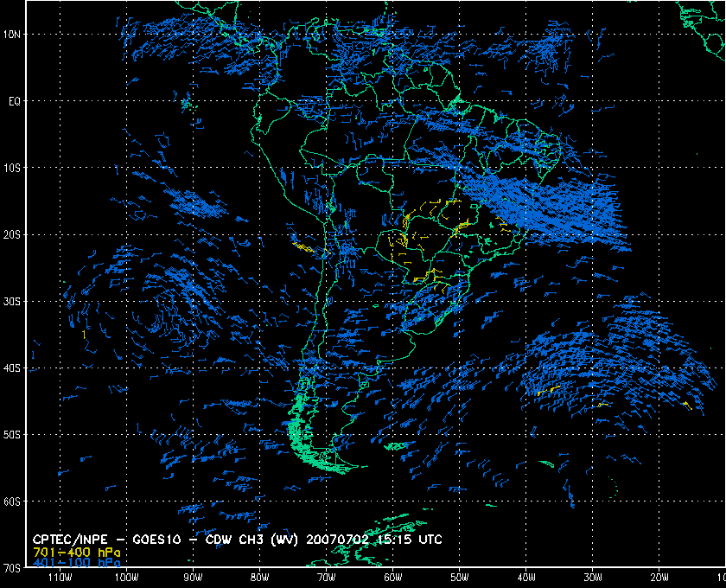Click the 30W longitude label
The image size is (726, 588).
click(x=593, y=578)
